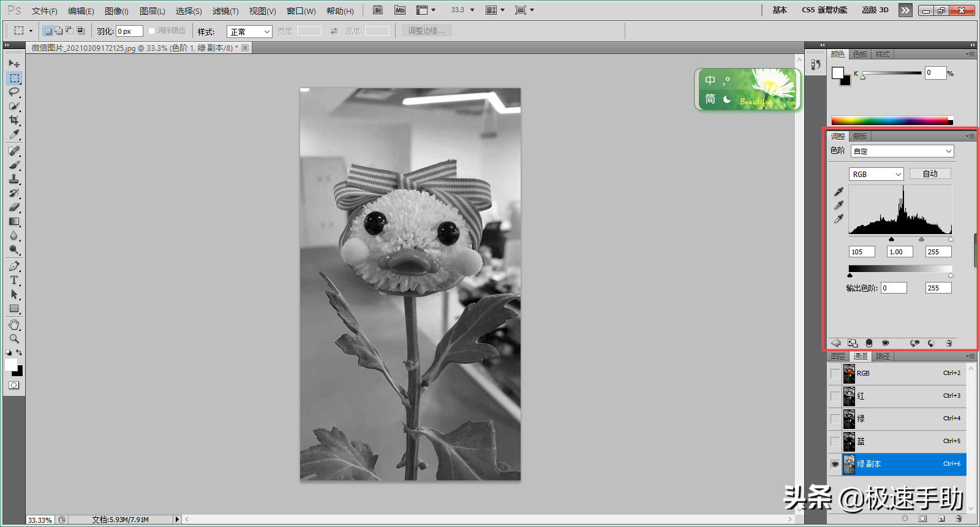980x527 pixels.
Task: Select the Quick Selection tool
Action: (14, 106)
